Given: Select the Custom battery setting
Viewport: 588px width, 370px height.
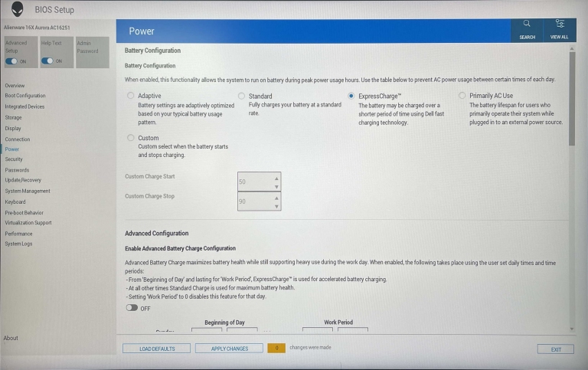Looking at the screenshot, I should (131, 138).
